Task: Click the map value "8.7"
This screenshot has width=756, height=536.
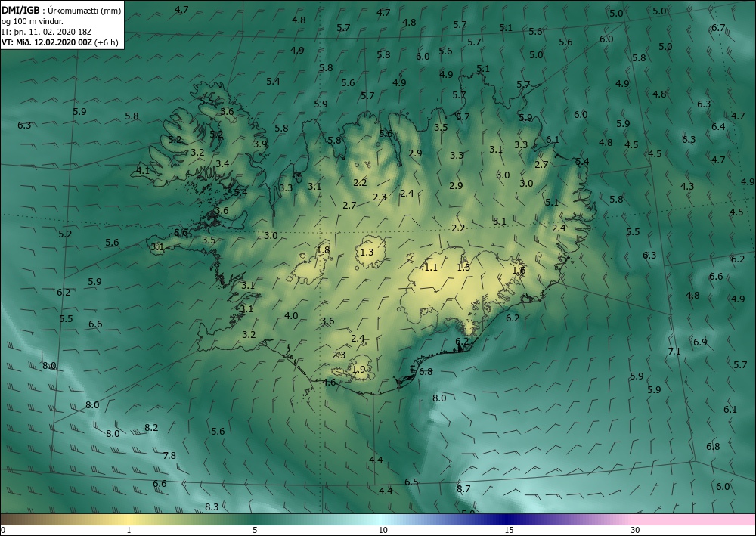Action: point(463,489)
